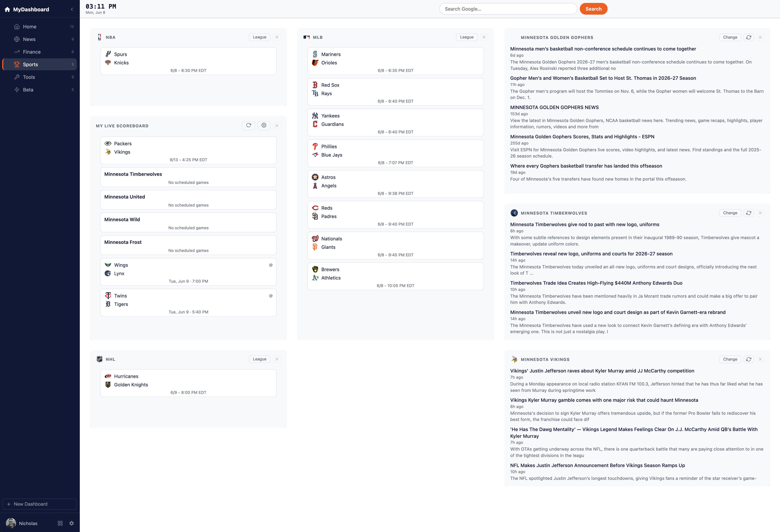The height and width of the screenshot is (532, 780).
Task: Click Nicholas's profile avatar
Action: click(11, 523)
